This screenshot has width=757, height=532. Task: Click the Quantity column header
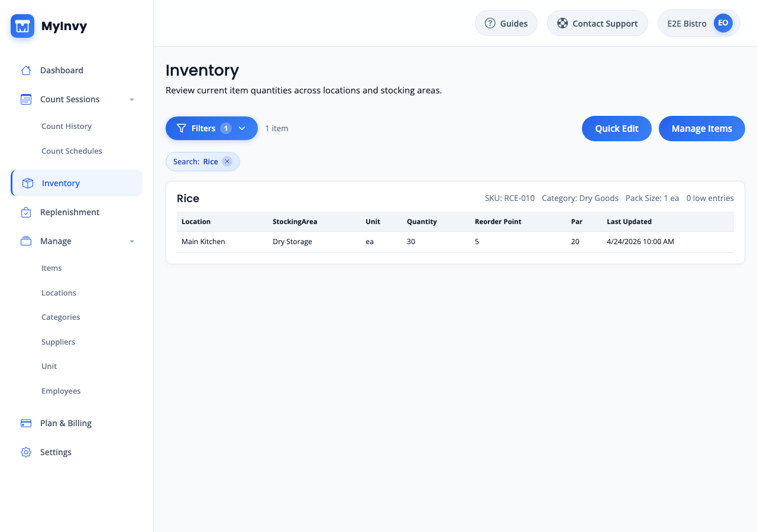pos(422,222)
